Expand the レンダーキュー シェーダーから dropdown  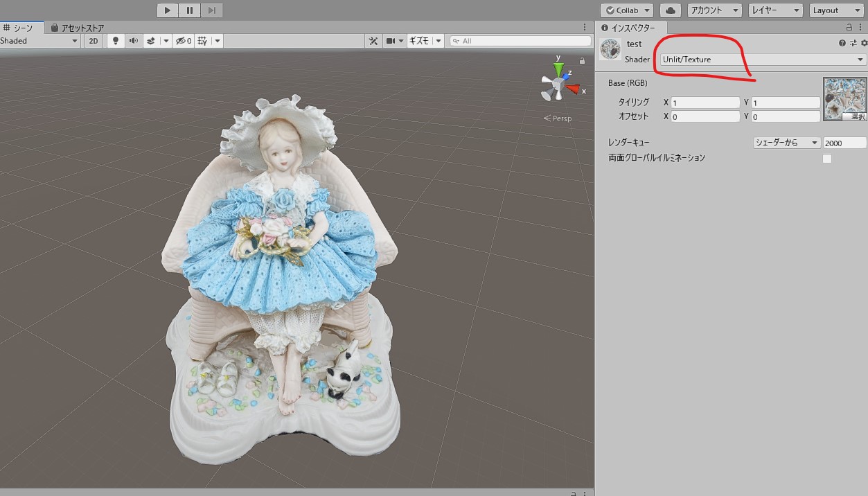[x=786, y=143]
